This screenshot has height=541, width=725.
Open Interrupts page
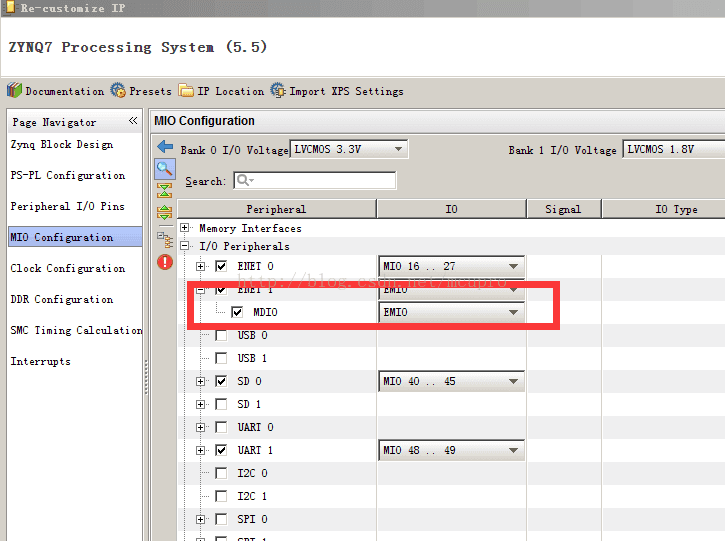41,361
